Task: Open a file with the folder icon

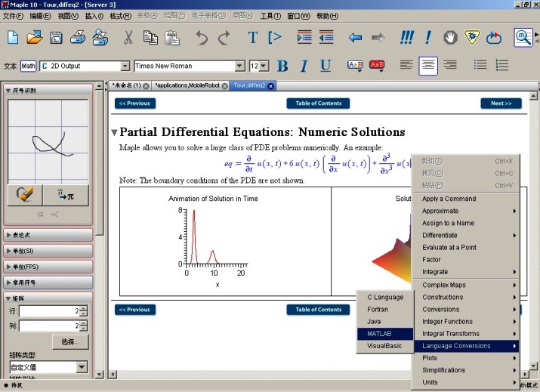Action: (x=35, y=37)
